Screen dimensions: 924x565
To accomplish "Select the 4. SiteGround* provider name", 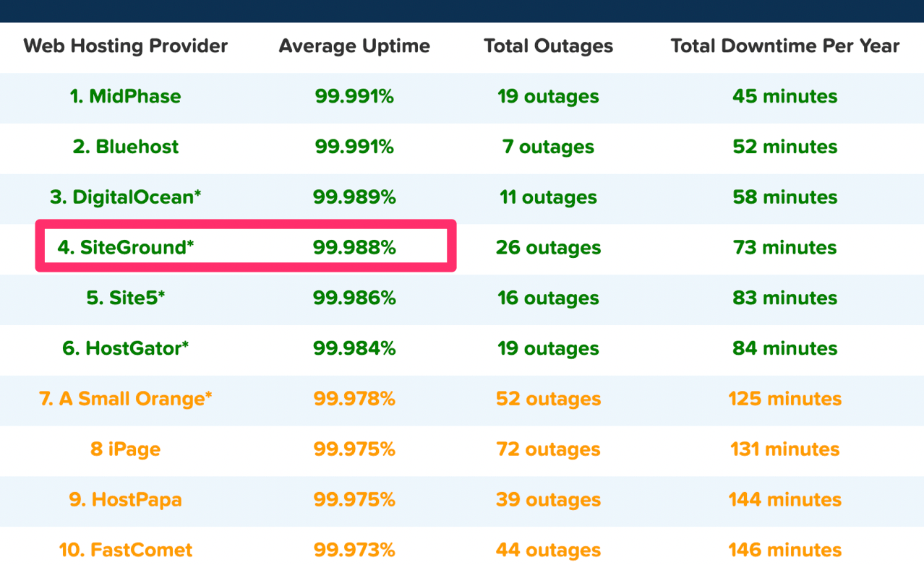I will (126, 248).
